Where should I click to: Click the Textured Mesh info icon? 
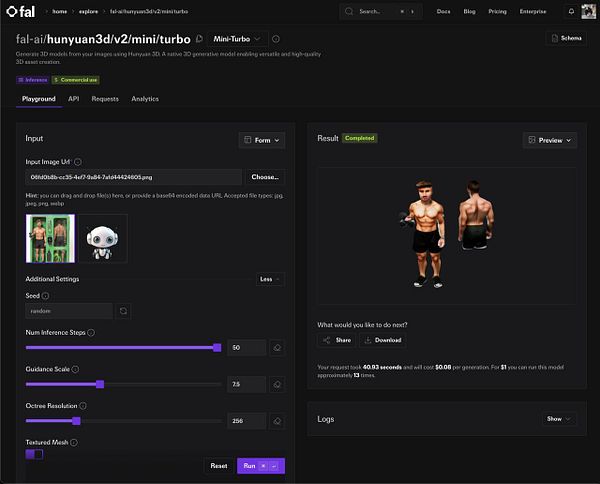(x=74, y=442)
